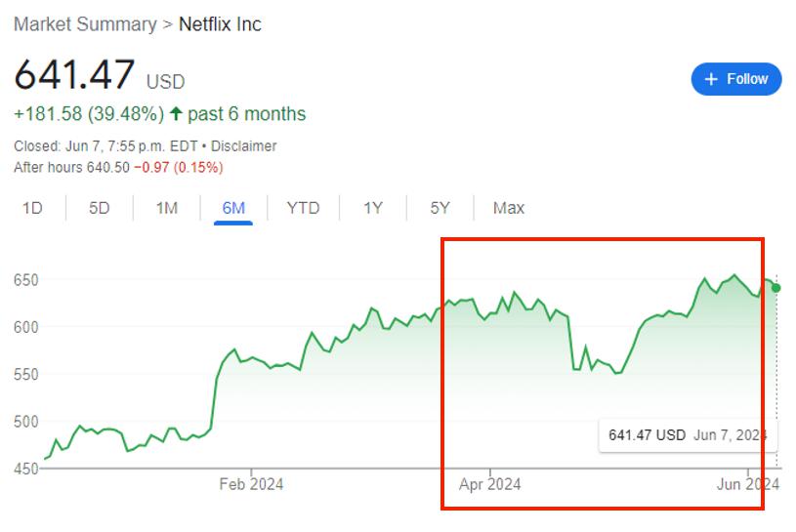Choose the 5Y time range
796x532 pixels.
(440, 208)
